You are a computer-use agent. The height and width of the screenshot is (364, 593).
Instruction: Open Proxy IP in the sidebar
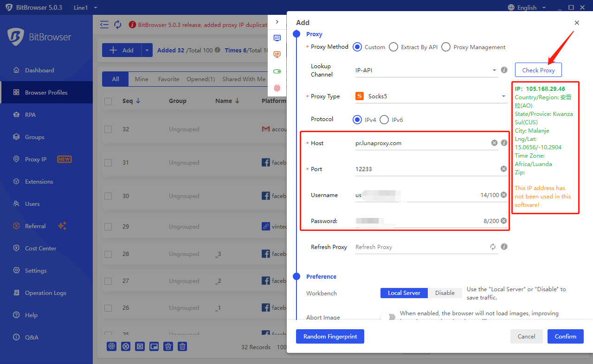click(36, 160)
